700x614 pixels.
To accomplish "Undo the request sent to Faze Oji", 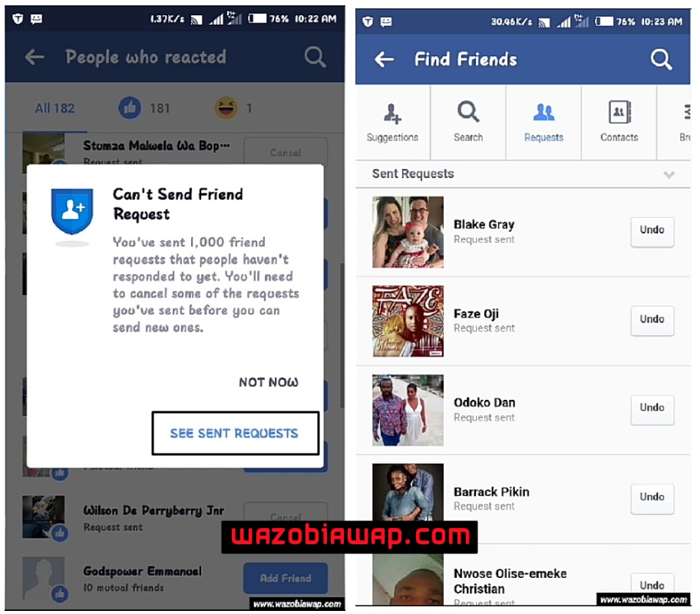I will [652, 320].
